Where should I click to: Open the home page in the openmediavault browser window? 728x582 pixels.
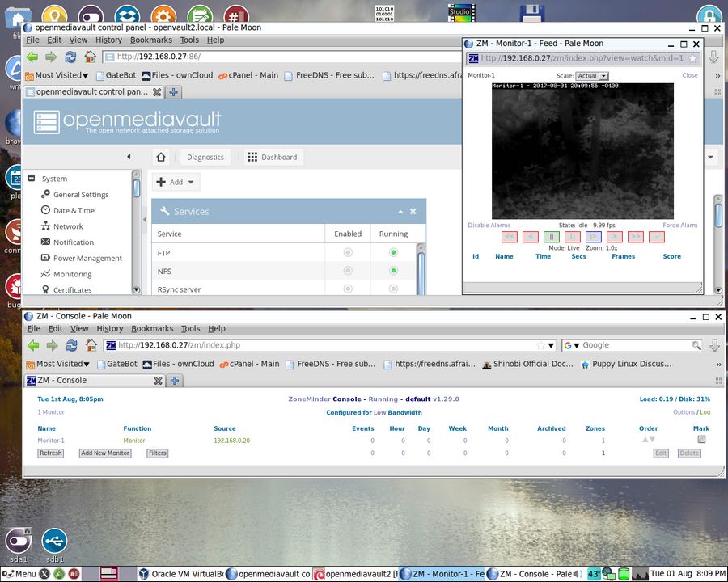click(x=90, y=57)
